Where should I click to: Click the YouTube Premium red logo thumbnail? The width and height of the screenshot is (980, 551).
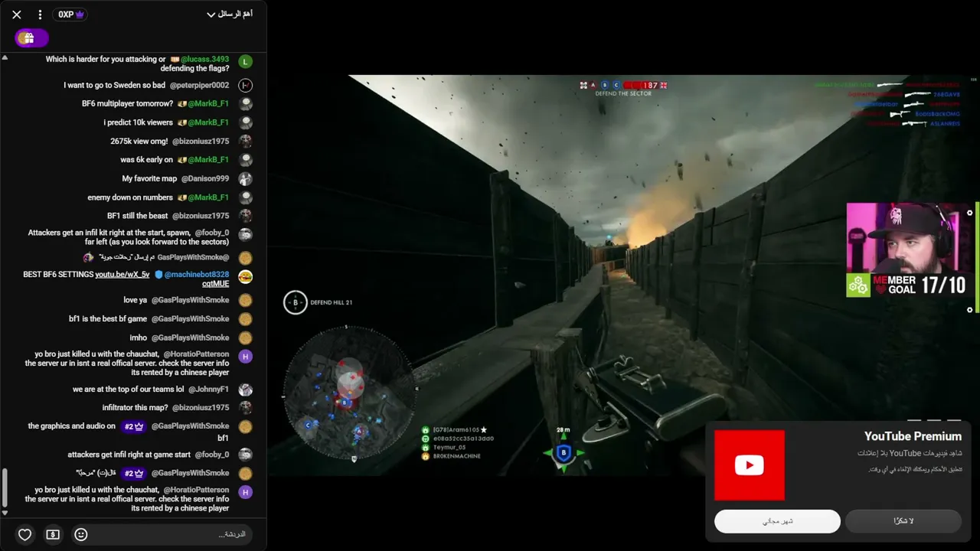point(750,465)
